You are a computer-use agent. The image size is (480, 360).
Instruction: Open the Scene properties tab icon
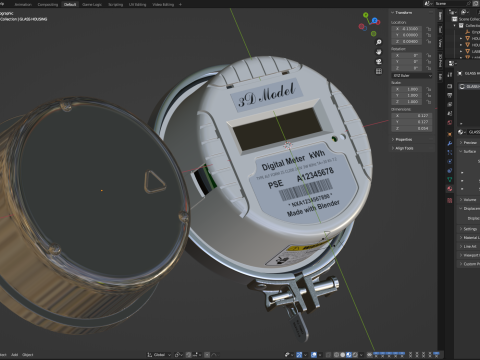point(450,113)
